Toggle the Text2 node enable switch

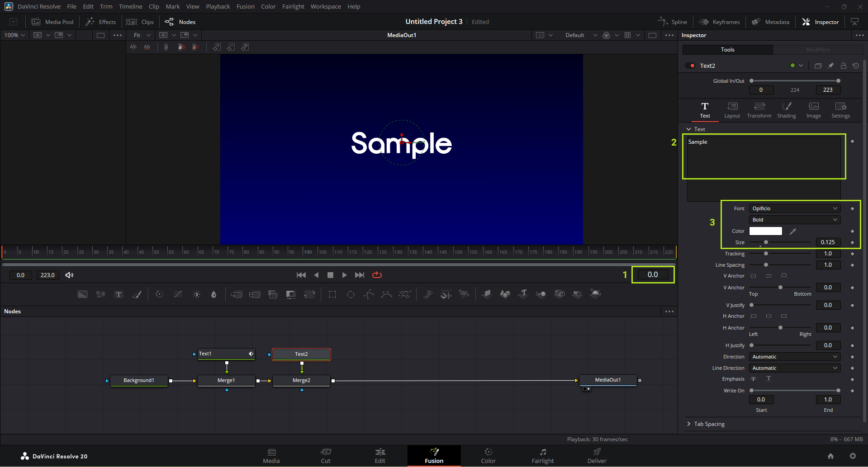coord(690,66)
